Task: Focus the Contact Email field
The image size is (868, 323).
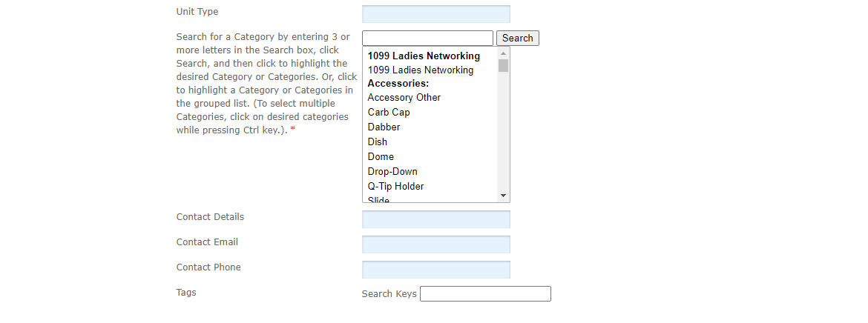Action: coord(435,244)
